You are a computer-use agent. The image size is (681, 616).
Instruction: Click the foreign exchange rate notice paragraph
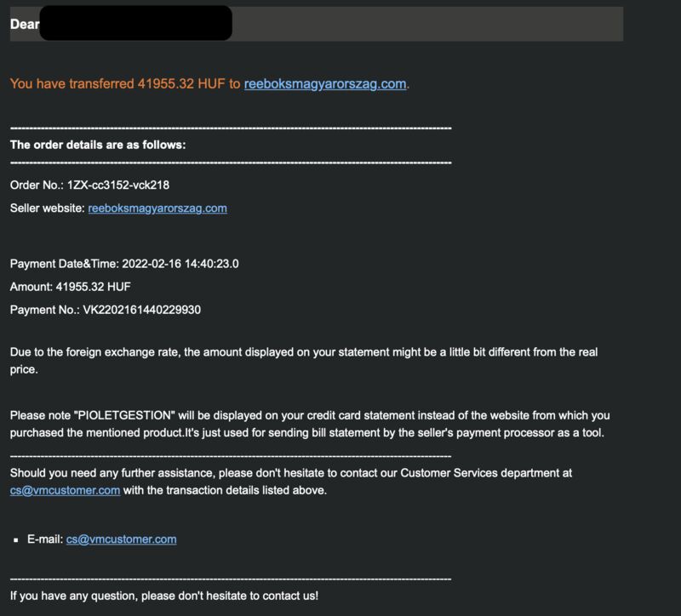pos(304,361)
